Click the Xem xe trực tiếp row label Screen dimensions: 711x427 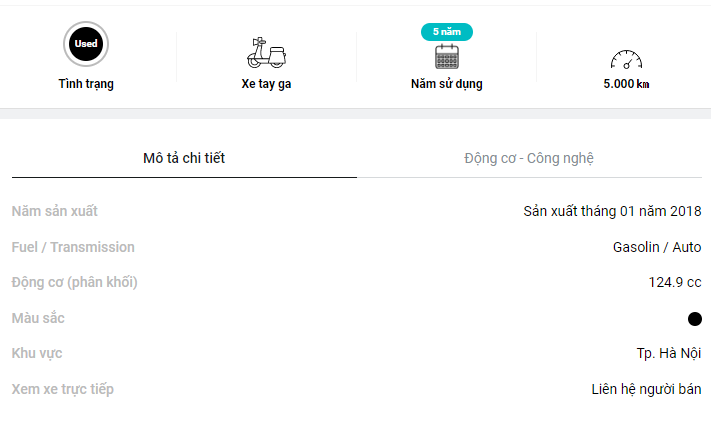click(63, 389)
